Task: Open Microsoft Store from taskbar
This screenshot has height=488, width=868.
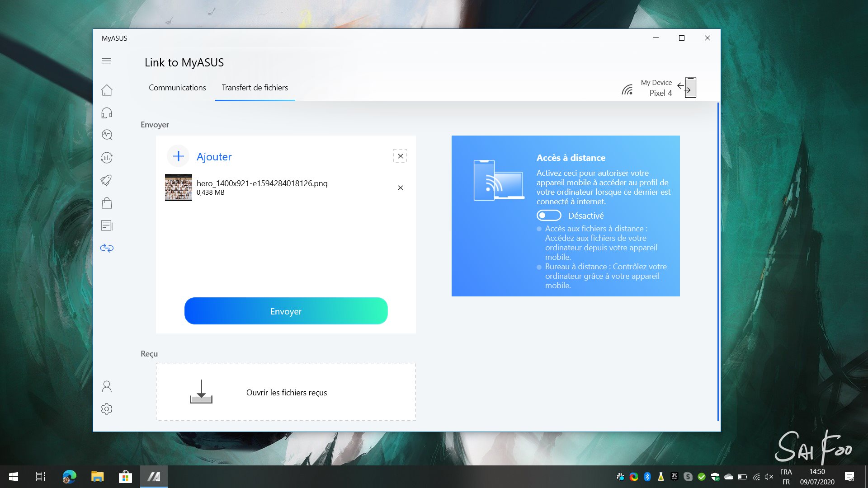Action: coord(125,477)
